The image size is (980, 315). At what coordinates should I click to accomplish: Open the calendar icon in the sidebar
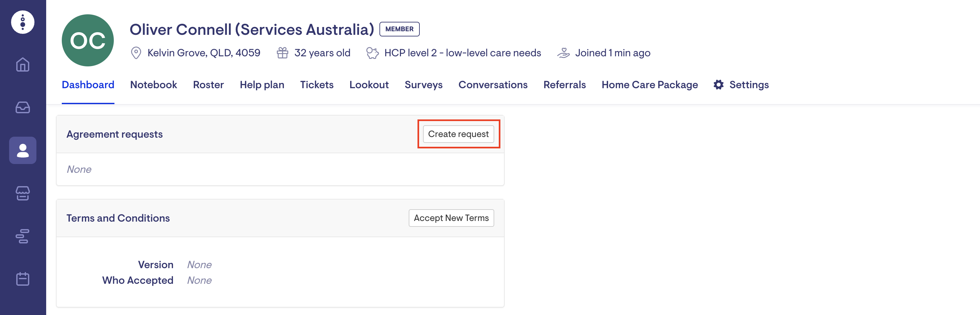22,279
